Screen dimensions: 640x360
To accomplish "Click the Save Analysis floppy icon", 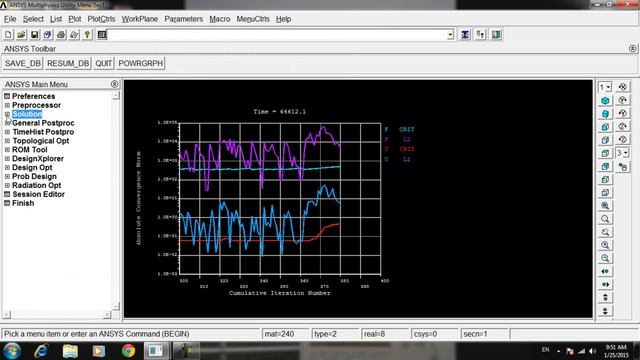I will (35, 35).
